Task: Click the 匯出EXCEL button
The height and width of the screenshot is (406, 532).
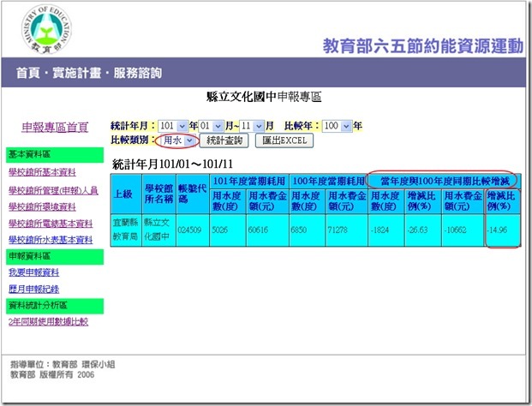Action: point(284,140)
